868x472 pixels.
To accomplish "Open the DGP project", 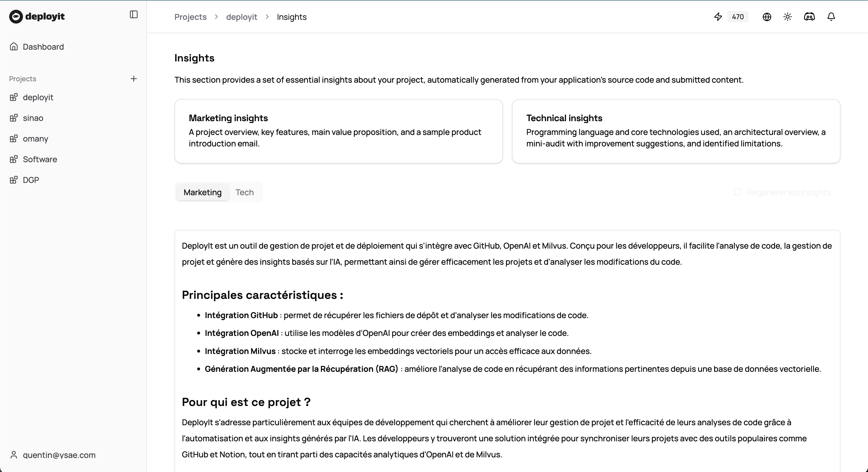I will coord(31,180).
